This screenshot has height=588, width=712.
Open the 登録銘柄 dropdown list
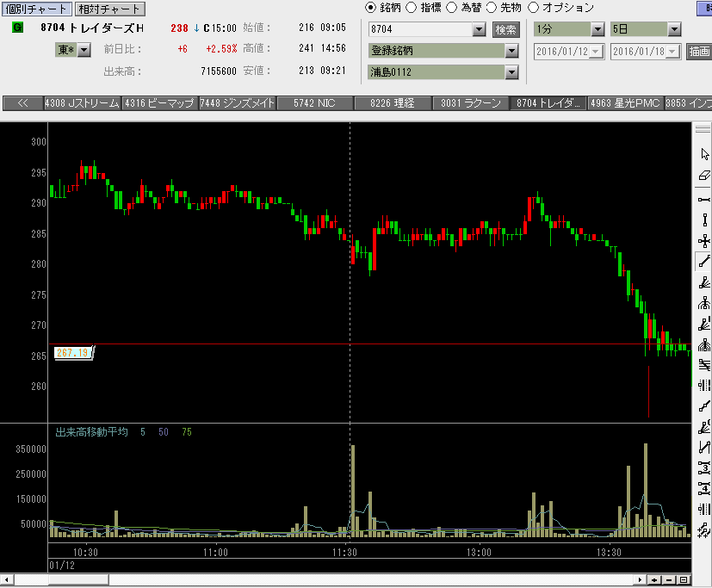tap(511, 51)
